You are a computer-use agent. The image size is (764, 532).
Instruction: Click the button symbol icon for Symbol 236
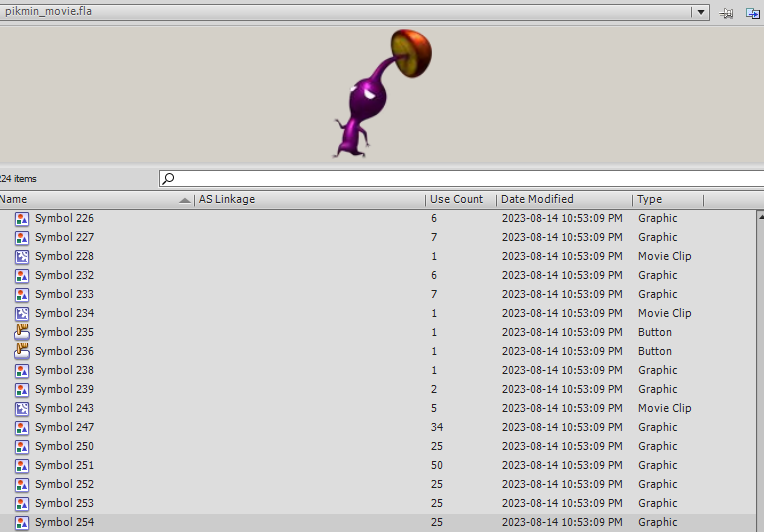[x=22, y=351]
